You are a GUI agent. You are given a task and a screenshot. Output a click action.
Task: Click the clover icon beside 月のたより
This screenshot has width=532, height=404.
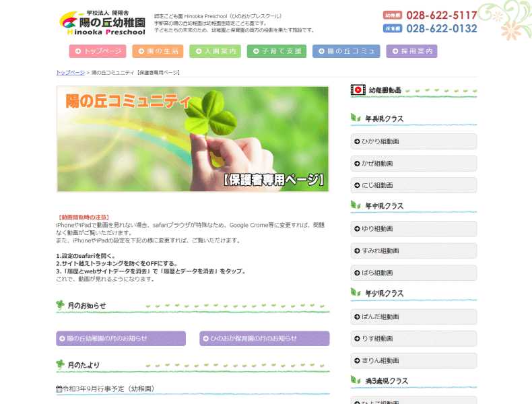pyautogui.click(x=61, y=365)
